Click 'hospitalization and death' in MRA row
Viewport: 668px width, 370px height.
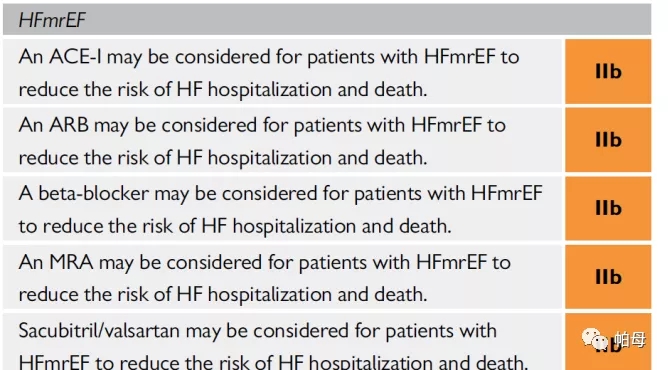(317, 295)
